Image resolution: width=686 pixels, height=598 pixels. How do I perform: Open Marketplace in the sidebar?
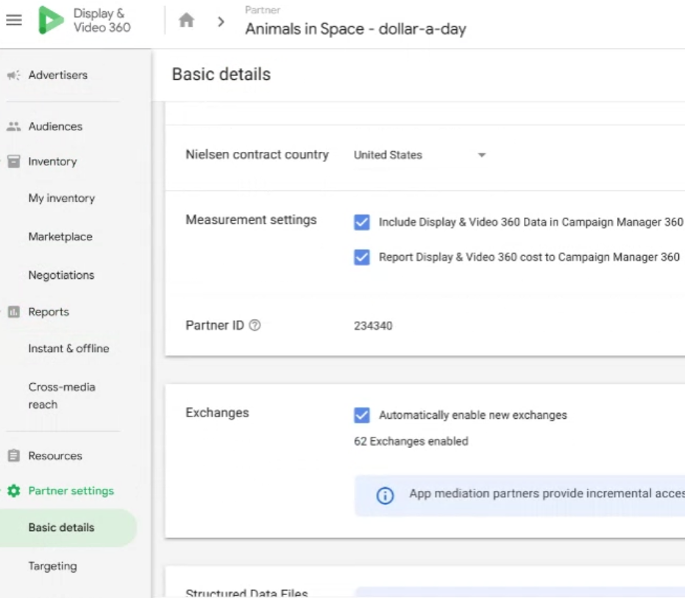tap(60, 237)
